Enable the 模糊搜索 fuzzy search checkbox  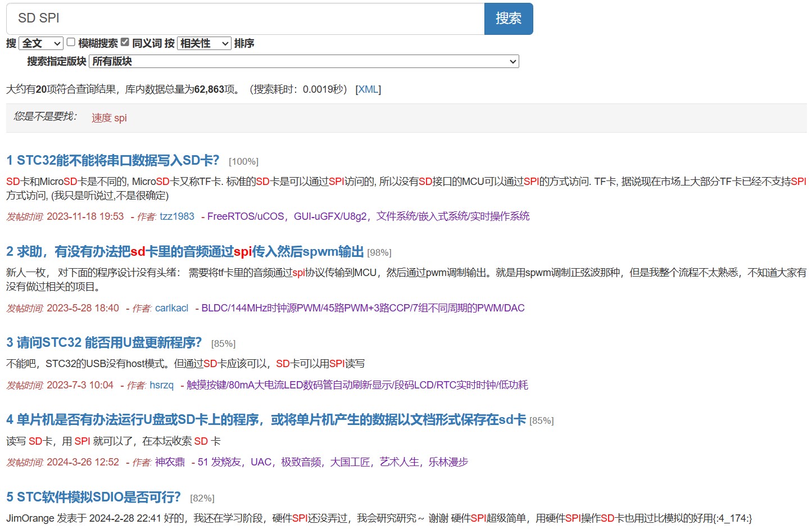71,42
